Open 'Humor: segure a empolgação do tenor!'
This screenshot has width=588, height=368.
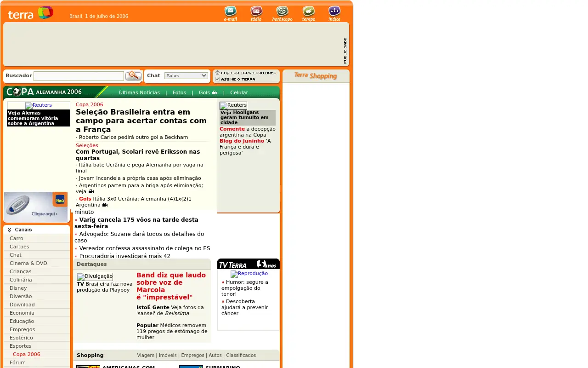245,288
